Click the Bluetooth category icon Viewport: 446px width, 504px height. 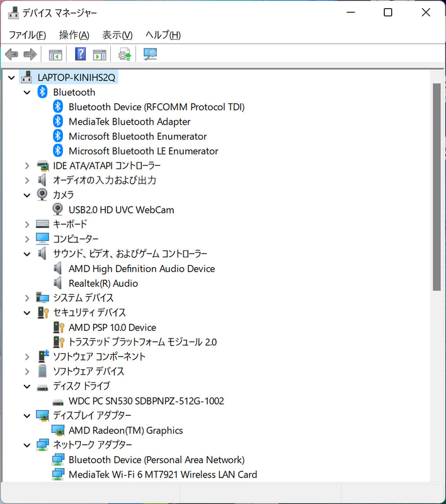(x=42, y=92)
